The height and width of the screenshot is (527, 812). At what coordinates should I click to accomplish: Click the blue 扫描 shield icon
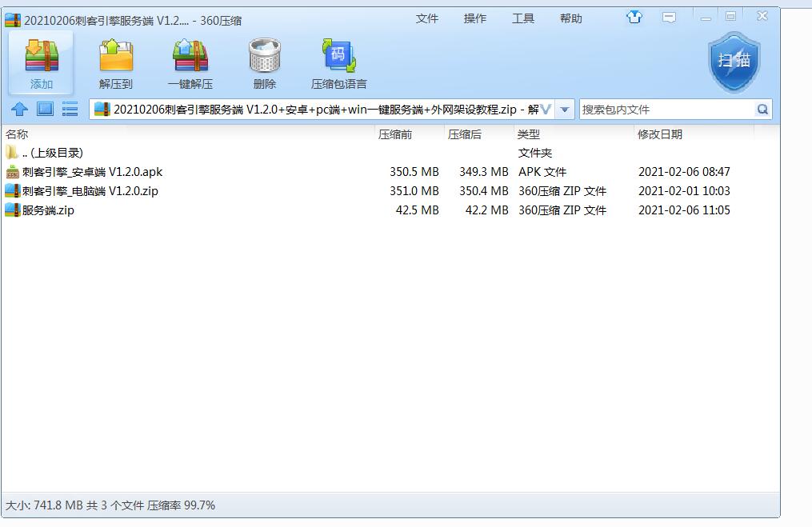pos(733,62)
